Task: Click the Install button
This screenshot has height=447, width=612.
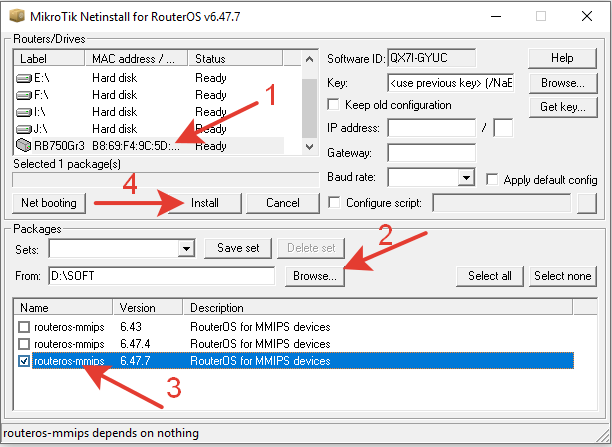Action: [x=205, y=203]
